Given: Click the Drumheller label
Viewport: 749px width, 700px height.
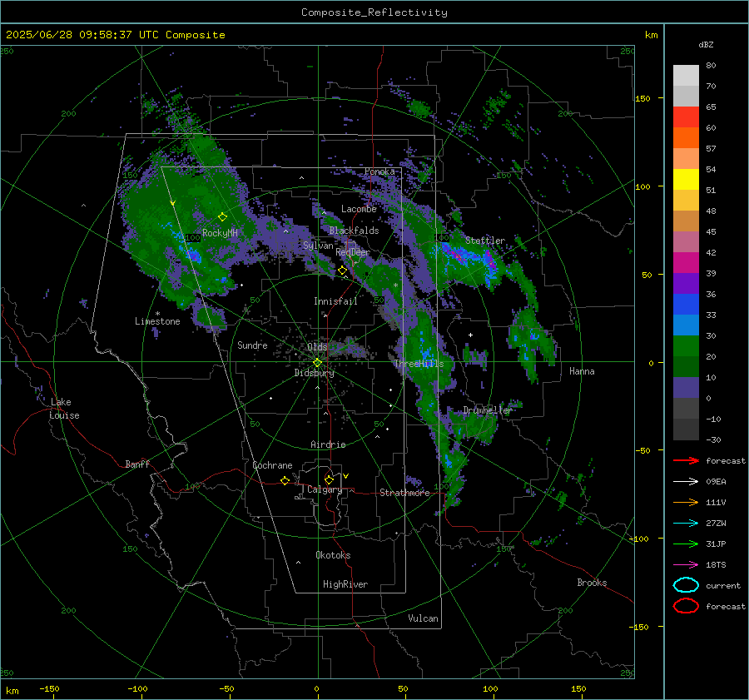Looking at the screenshot, I should click(487, 410).
